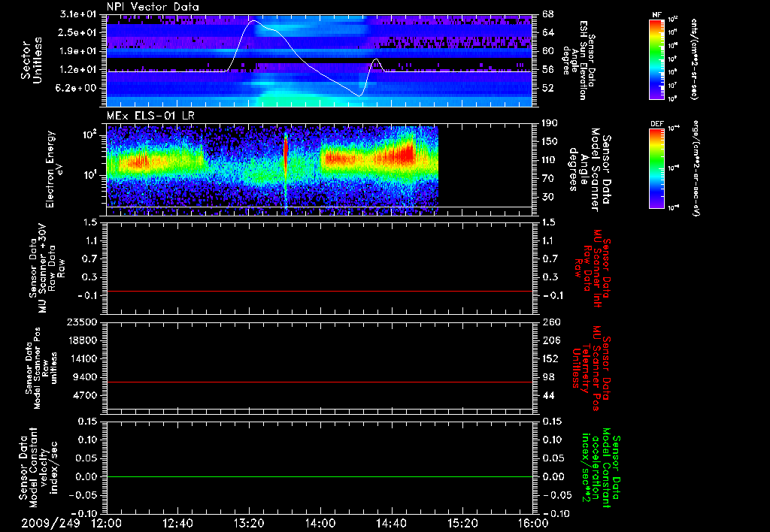The image size is (770, 532).
Task: Click the green Model Constant acceleration label
Action: (x=601, y=469)
